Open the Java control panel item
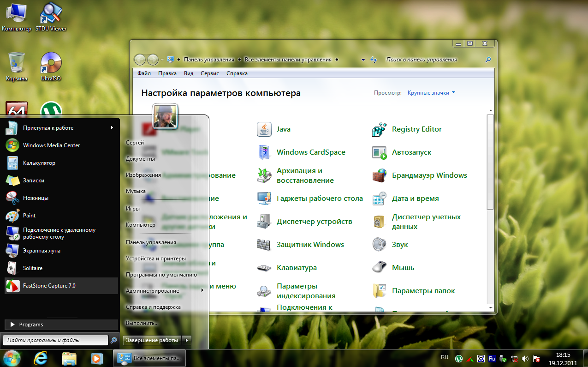Screen dimensions: 588x367 [x=274, y=129]
